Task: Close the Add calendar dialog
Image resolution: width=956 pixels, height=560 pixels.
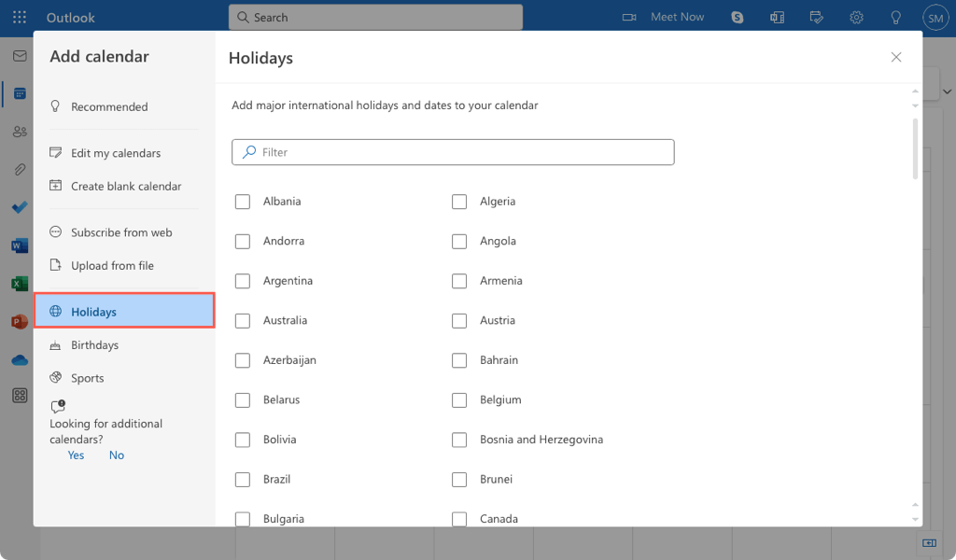Action: tap(896, 57)
